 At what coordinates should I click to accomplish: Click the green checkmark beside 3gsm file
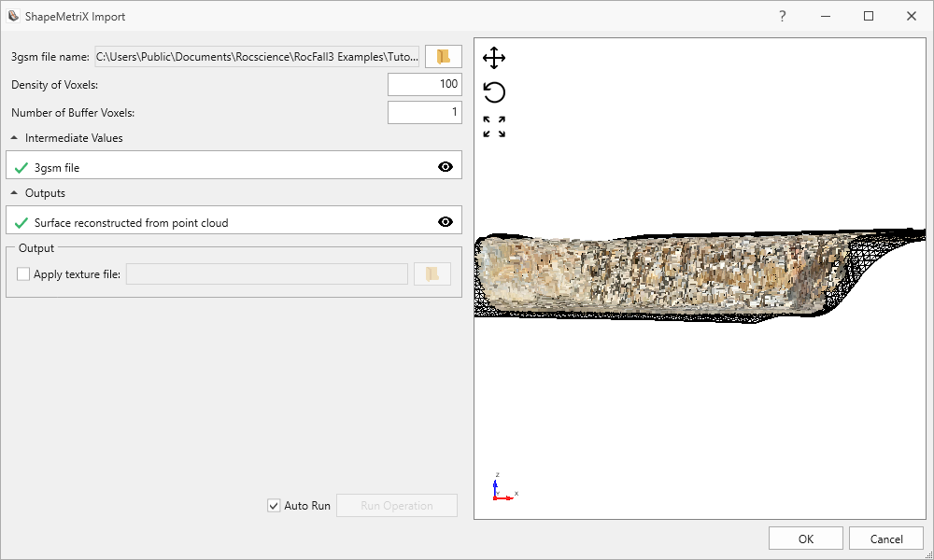[21, 168]
